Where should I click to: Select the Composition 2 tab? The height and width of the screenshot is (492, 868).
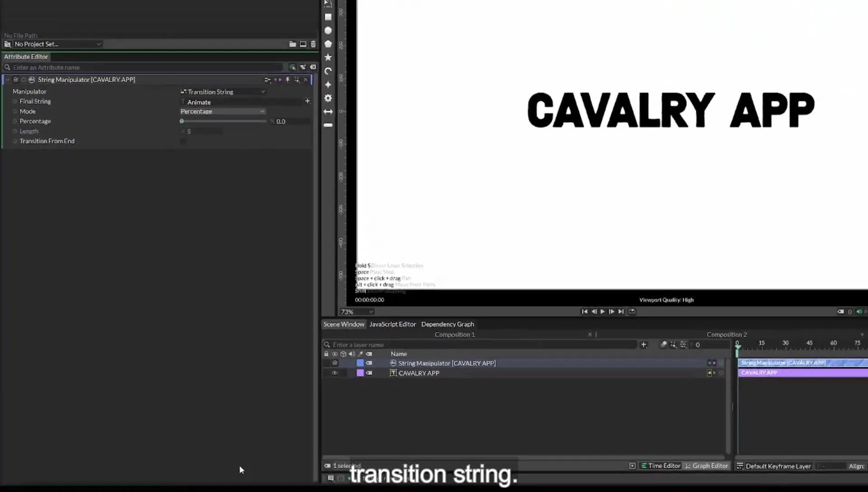[x=727, y=335]
